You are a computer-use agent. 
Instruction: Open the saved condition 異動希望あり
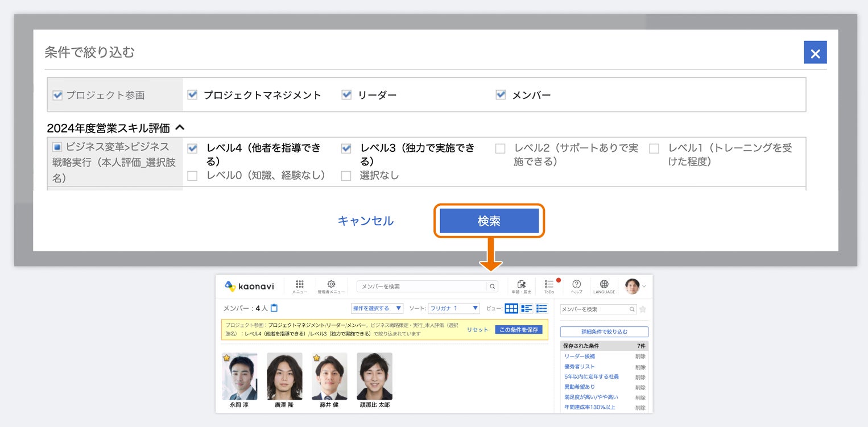(x=580, y=387)
